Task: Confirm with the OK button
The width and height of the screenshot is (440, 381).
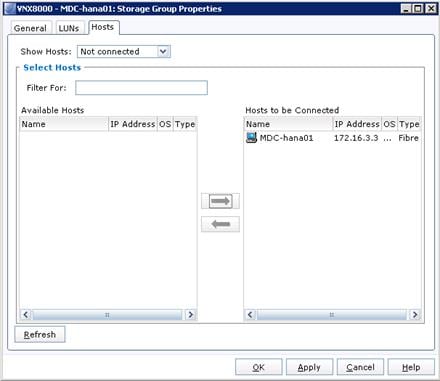Action: 259,367
